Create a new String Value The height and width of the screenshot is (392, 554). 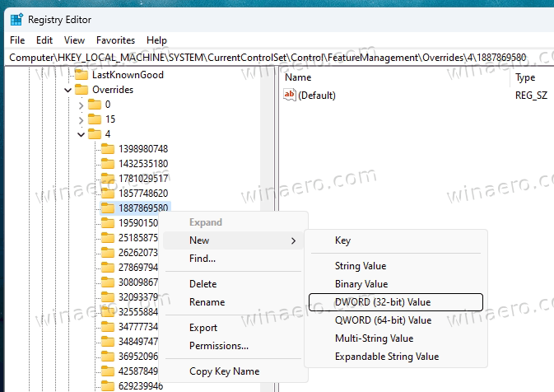[396, 266]
